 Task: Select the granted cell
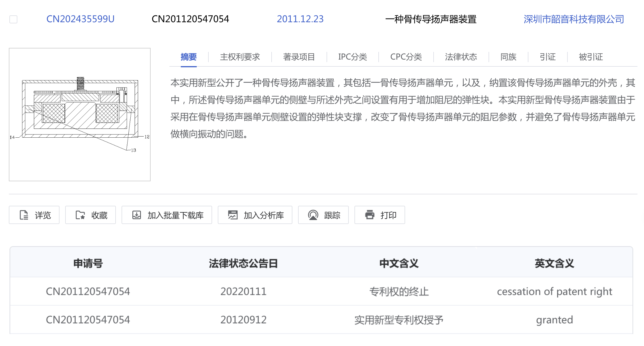click(554, 320)
